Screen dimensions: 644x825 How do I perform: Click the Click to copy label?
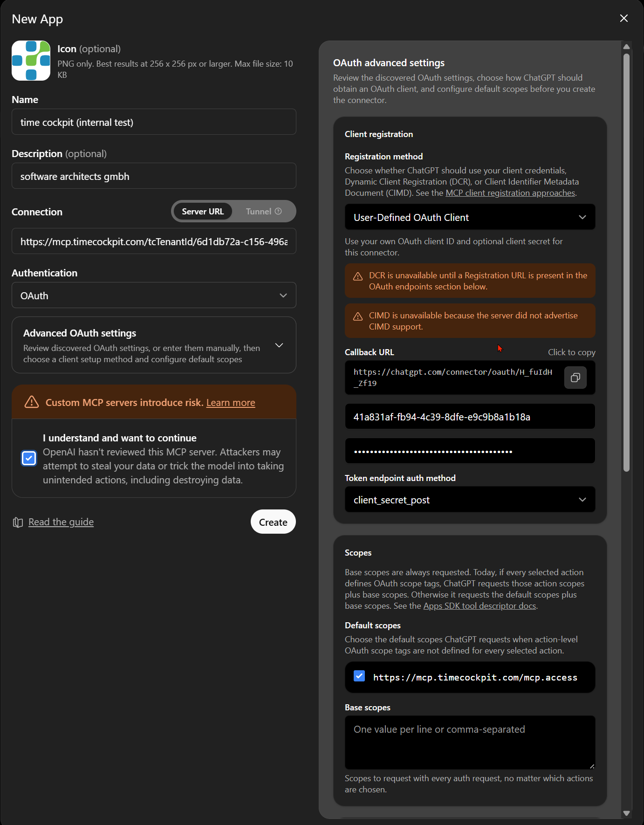coord(572,352)
